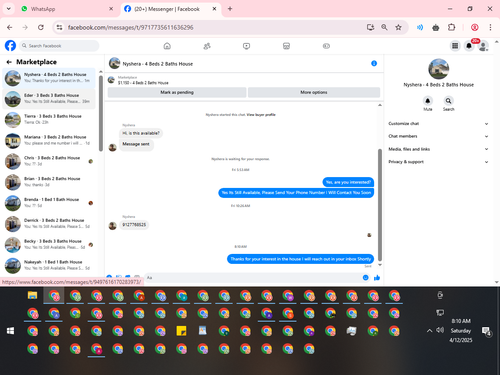This screenshot has height=375, width=500.
Task: Open Tierra 3 Beds 3 Baths conversation
Action: pos(49,119)
